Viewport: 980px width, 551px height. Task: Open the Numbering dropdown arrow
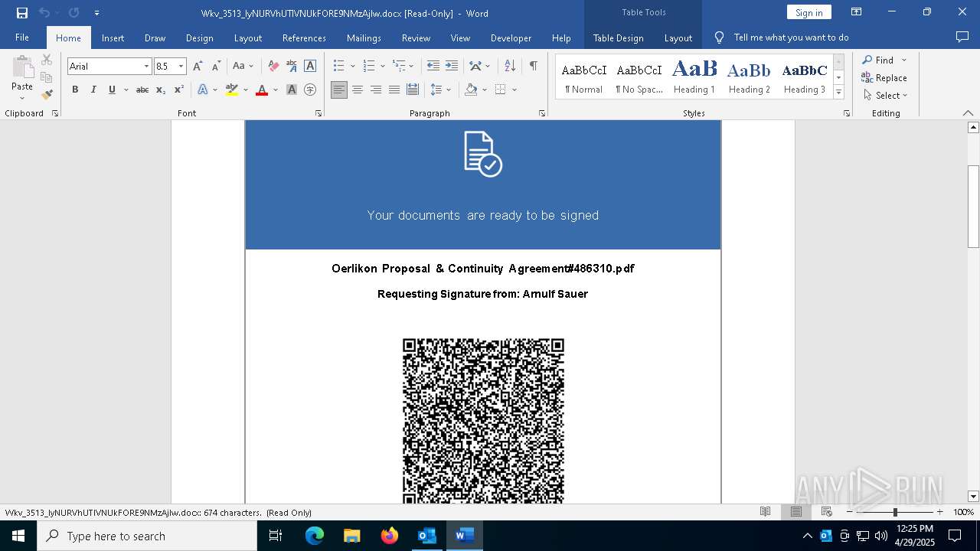(x=382, y=67)
